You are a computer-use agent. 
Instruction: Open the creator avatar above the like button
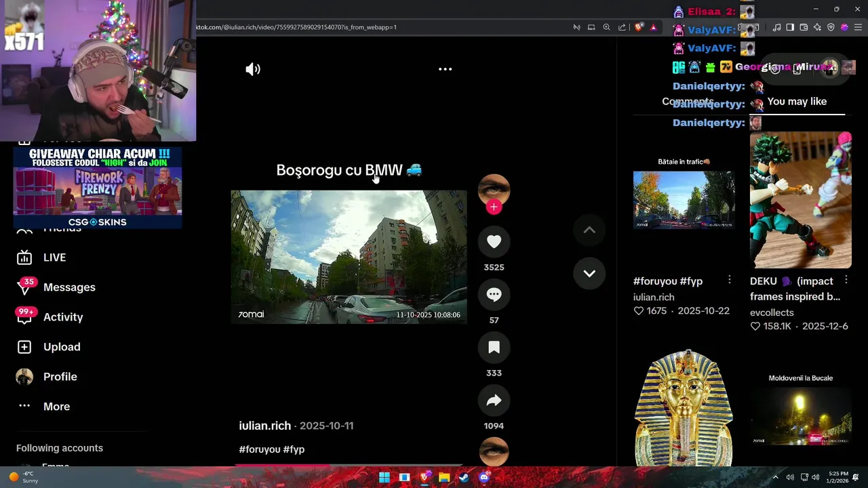click(494, 189)
